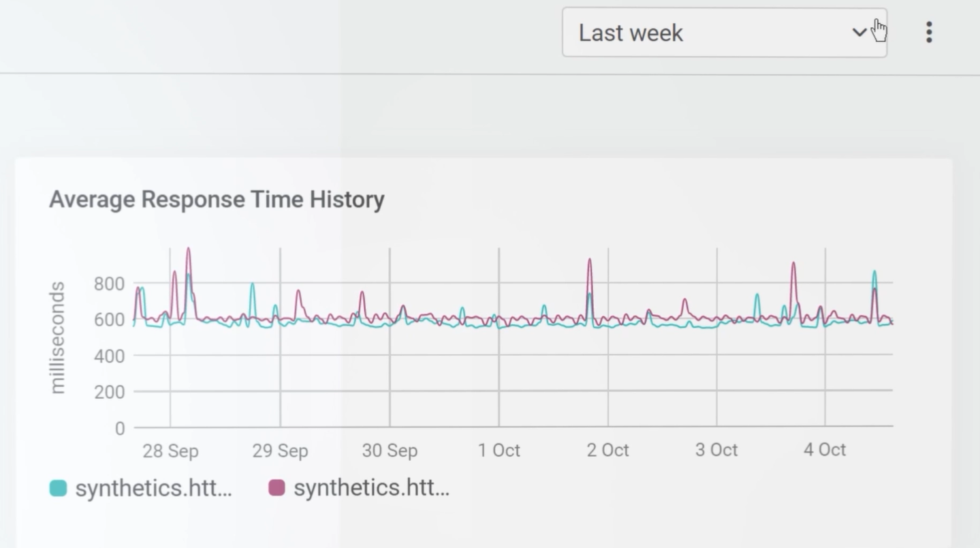
Task: Click the "Average Response Time History" chart title
Action: [217, 200]
